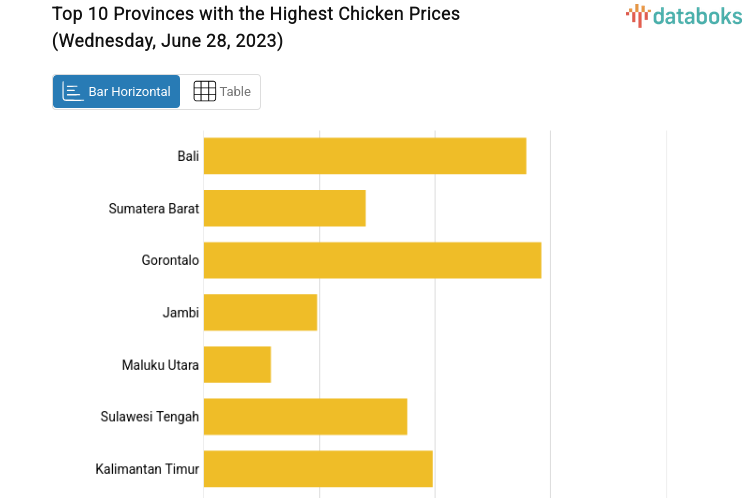Switch to Bar Horizontal view
The height and width of the screenshot is (498, 753).
click(117, 92)
